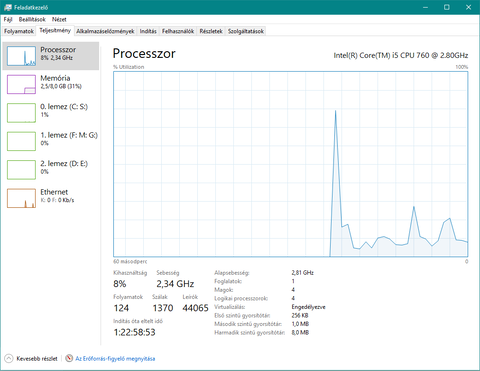This screenshot has height=371, width=480.
Task: Select the Processzor sidebar label
Action: 58,50
